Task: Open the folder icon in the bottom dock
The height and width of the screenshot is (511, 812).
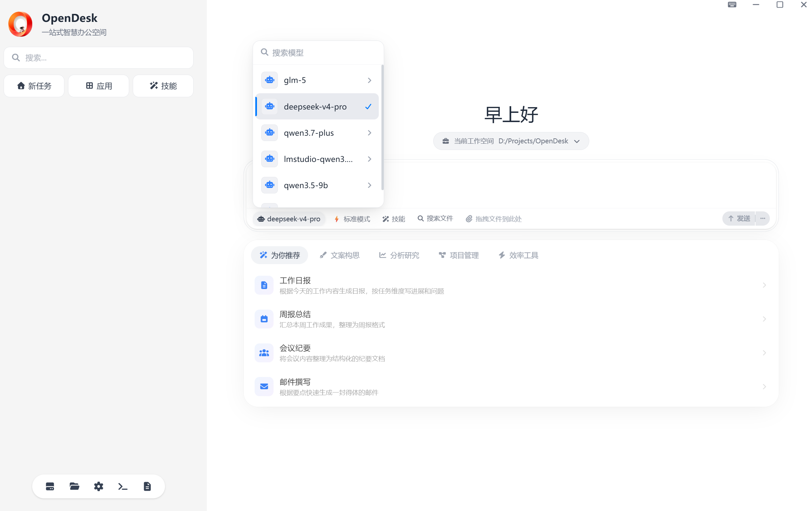Action: (x=74, y=486)
